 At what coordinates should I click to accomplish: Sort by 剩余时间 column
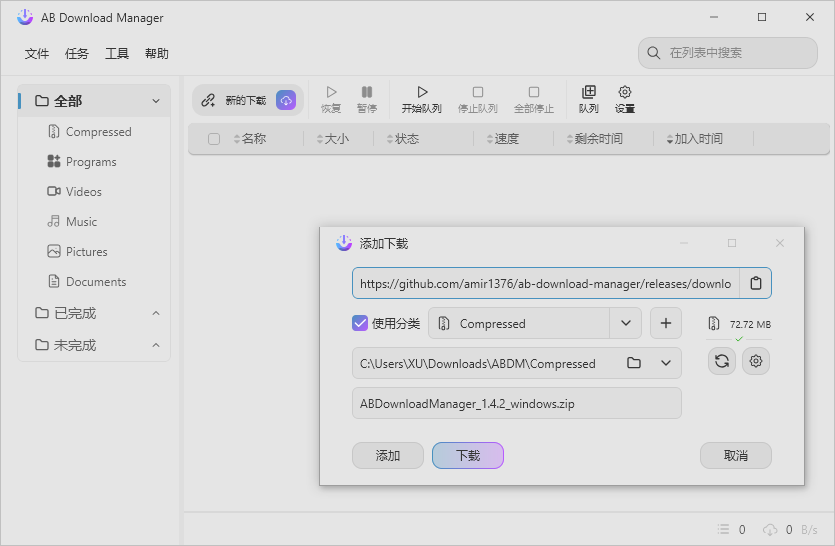[594, 139]
